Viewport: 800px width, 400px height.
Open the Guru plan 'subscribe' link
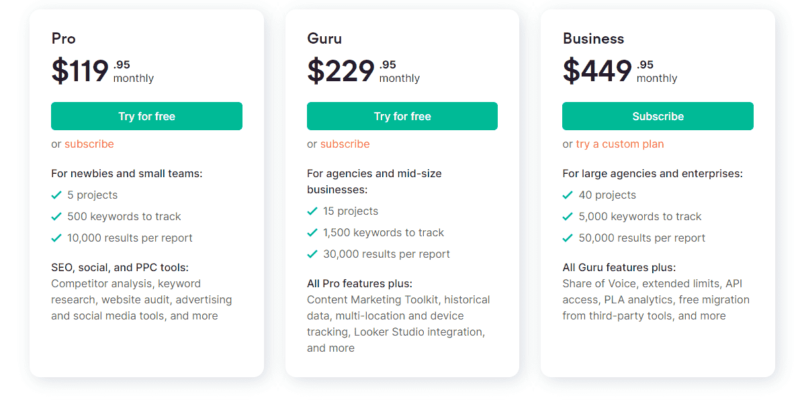pos(345,144)
